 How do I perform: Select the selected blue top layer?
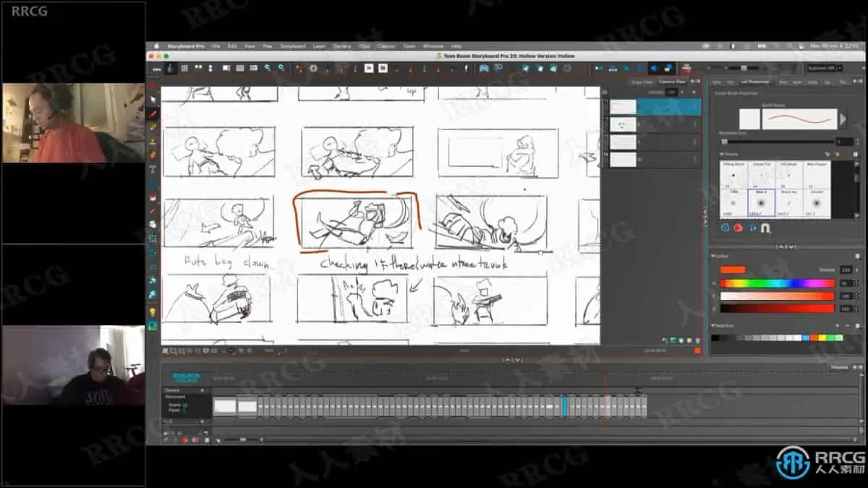point(655,107)
